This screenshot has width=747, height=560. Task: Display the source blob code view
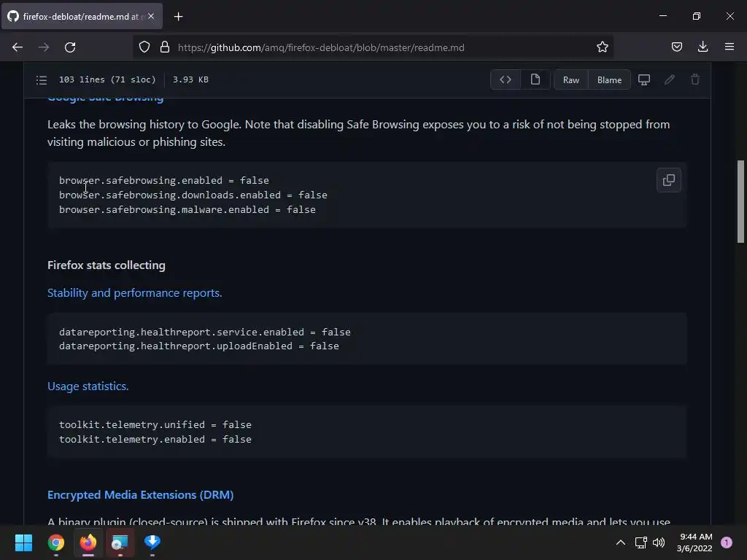(506, 79)
